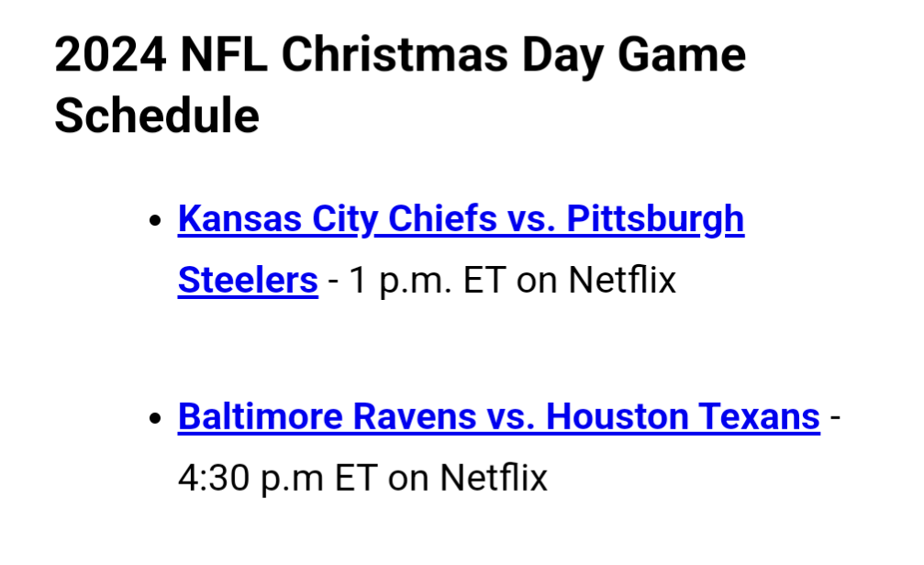Click the word "Christmas" in the heading

click(395, 55)
